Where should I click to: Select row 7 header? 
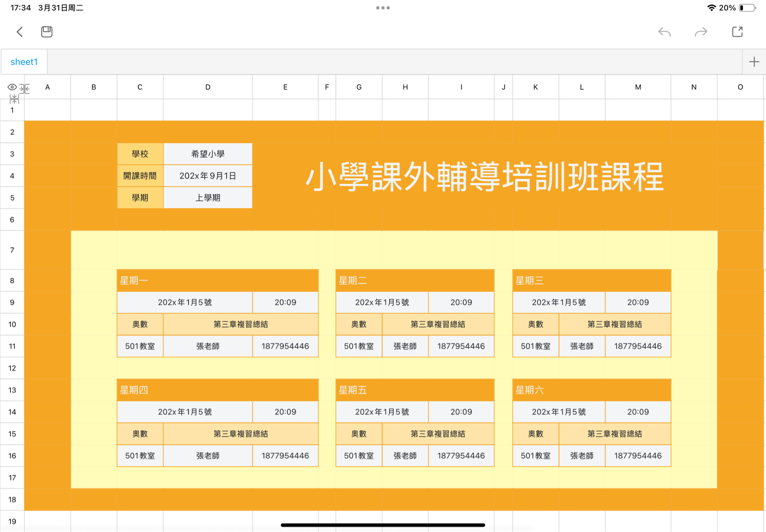12,250
